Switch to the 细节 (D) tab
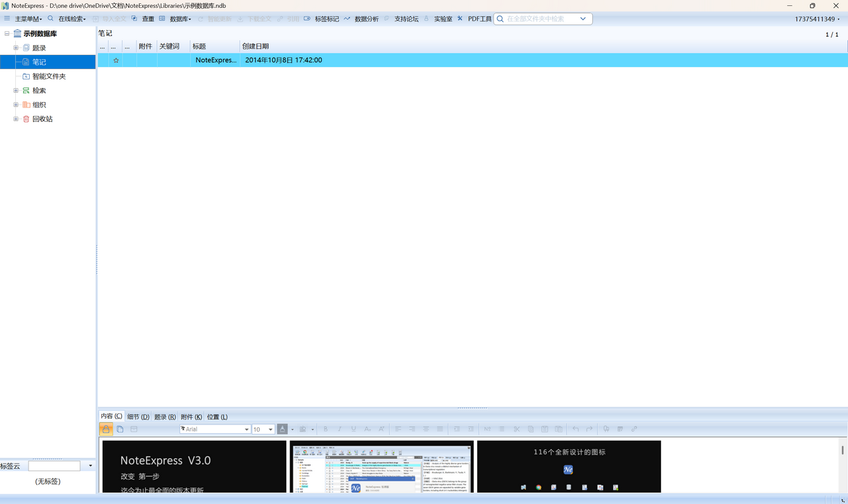This screenshot has width=848, height=504. (138, 417)
